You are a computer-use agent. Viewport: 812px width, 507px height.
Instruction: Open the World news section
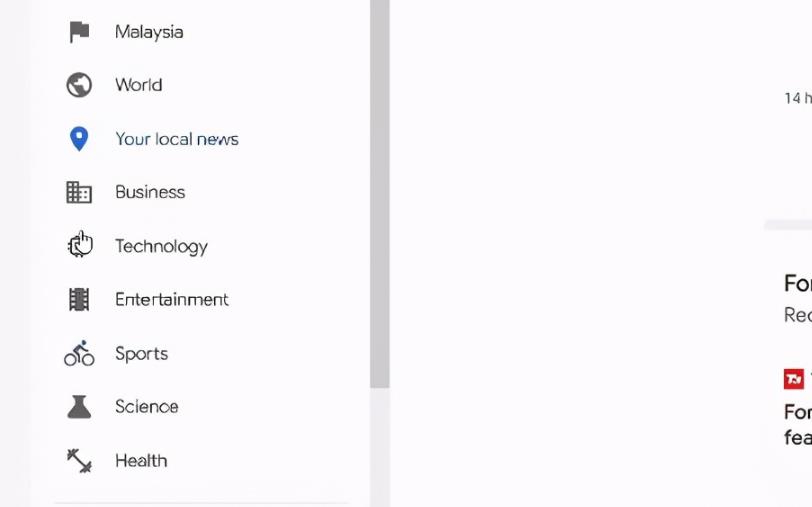[x=139, y=85]
